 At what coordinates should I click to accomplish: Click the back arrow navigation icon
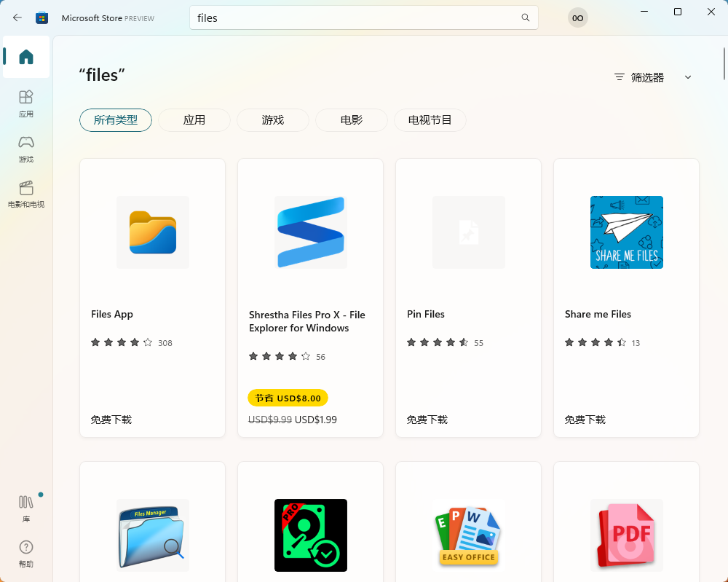(x=17, y=17)
